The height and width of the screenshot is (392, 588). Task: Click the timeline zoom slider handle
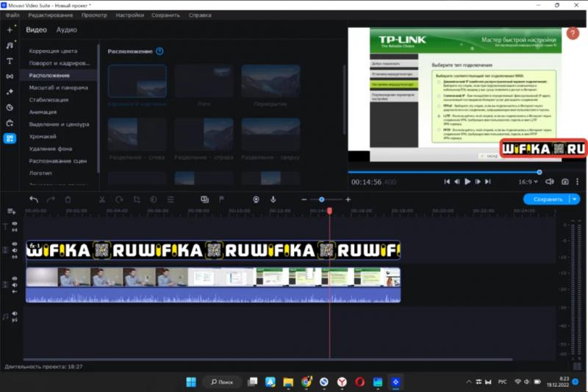321,199
